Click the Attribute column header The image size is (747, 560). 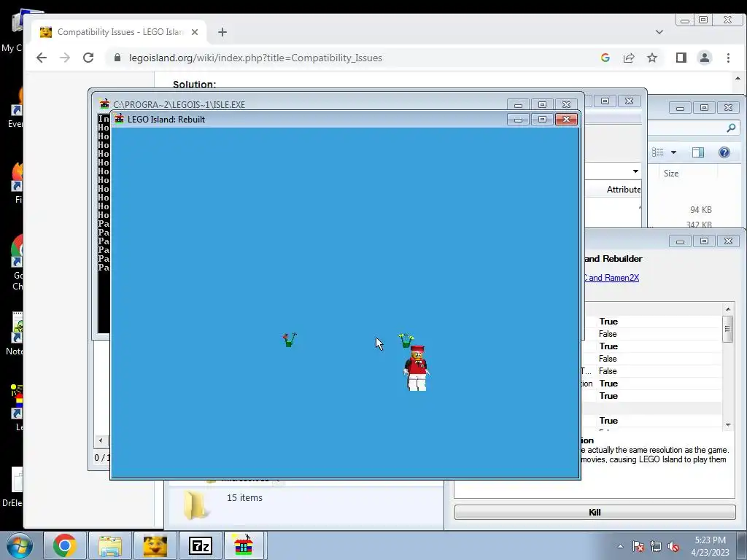623,190
